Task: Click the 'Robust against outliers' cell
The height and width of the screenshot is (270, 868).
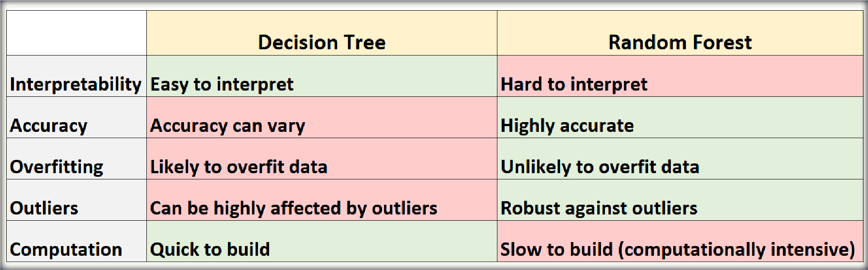Action: click(x=680, y=200)
